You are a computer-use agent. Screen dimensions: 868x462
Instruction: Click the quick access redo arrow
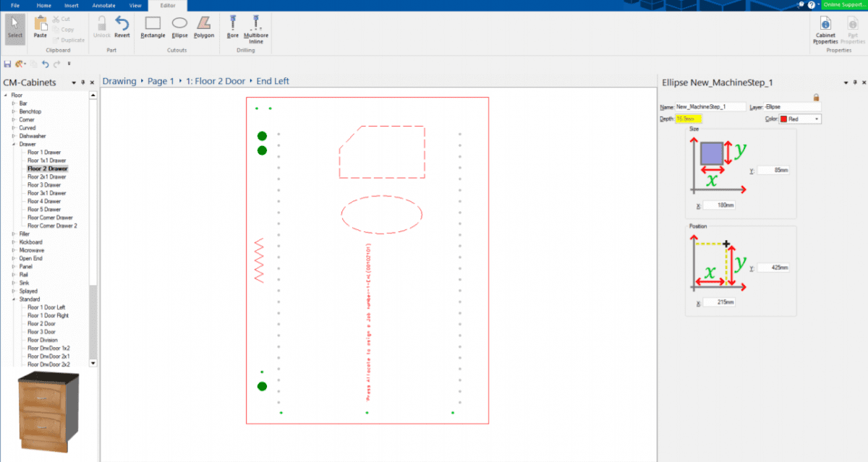56,64
